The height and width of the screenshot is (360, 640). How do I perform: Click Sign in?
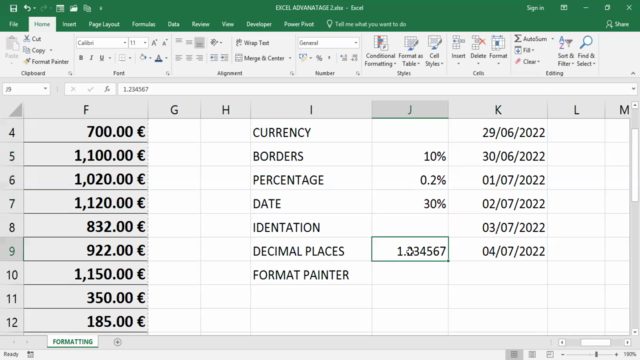click(535, 8)
